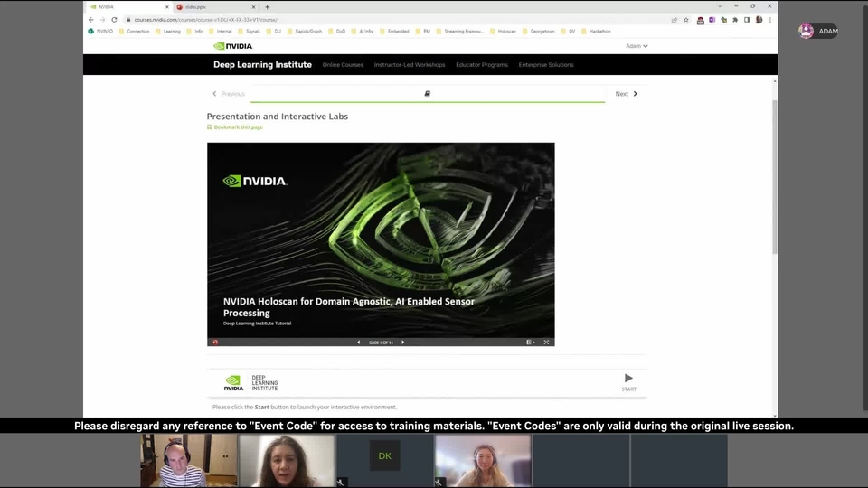This screenshot has height=488, width=868.
Task: Open a new browser tab with the plus icon
Action: (267, 7)
